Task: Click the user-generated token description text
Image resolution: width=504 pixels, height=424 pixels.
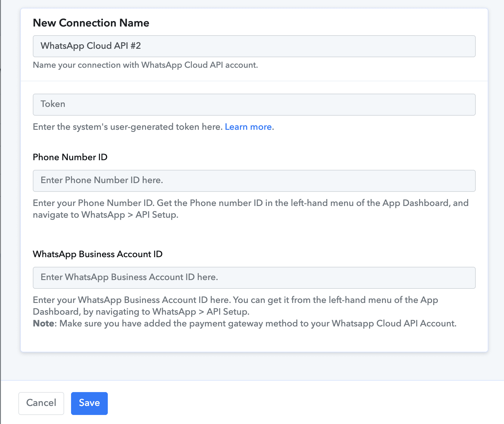Action: tap(128, 127)
